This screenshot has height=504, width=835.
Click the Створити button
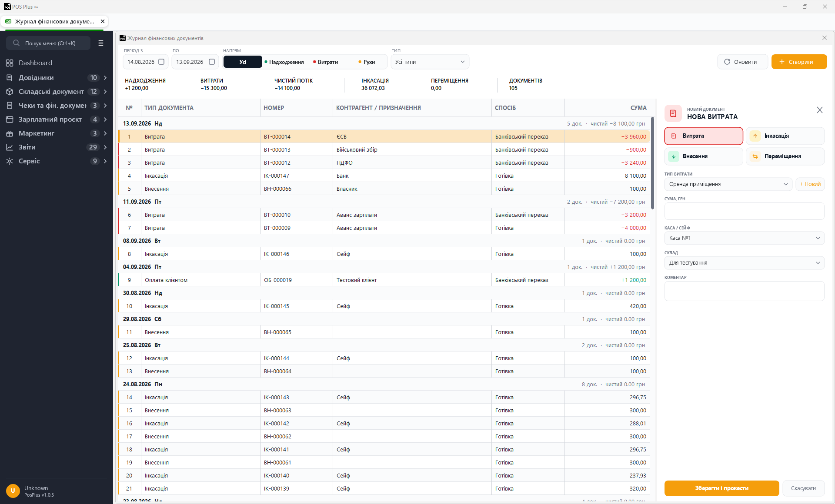799,62
